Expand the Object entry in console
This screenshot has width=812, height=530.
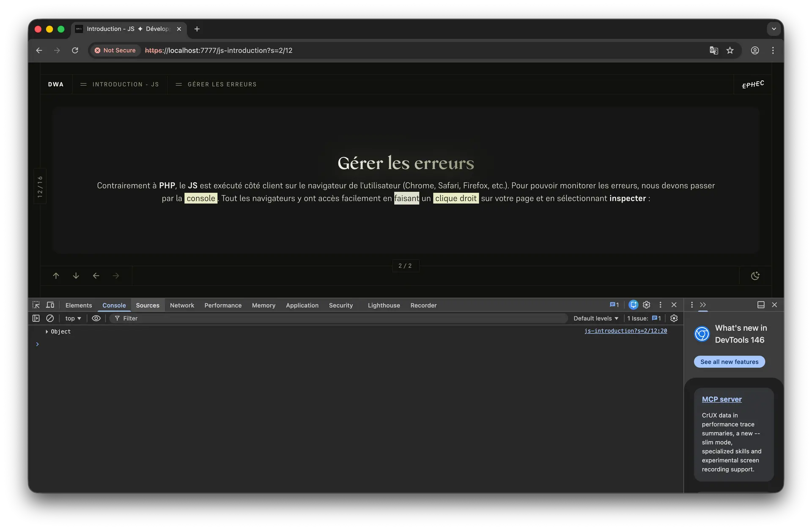[47, 332]
